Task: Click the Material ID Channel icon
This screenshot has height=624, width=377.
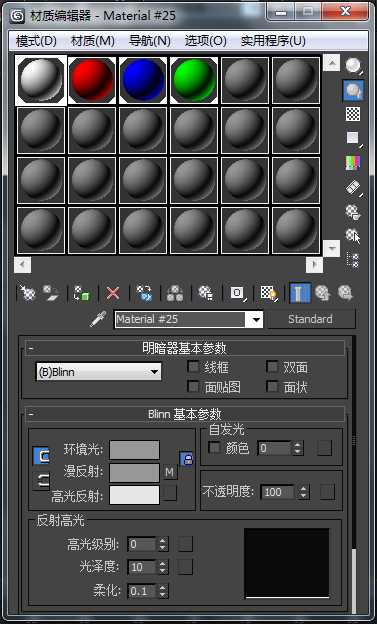Action: [238, 293]
